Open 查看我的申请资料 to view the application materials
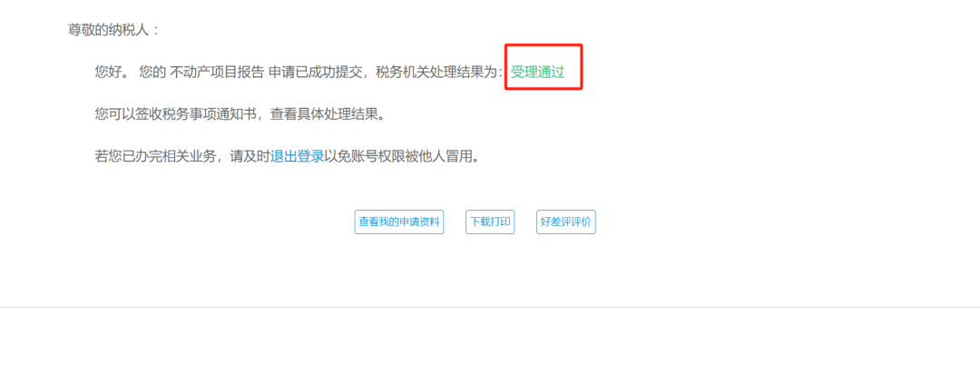This screenshot has height=374, width=980. point(398,222)
